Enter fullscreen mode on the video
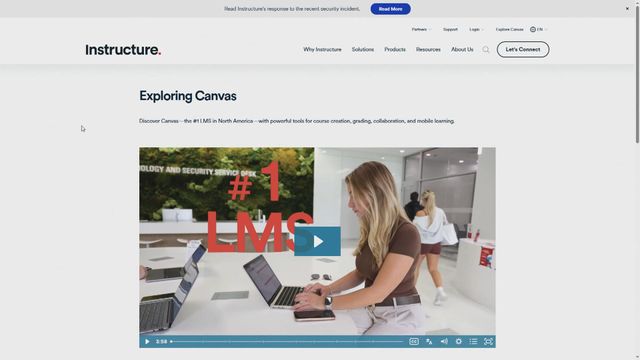 click(x=488, y=342)
